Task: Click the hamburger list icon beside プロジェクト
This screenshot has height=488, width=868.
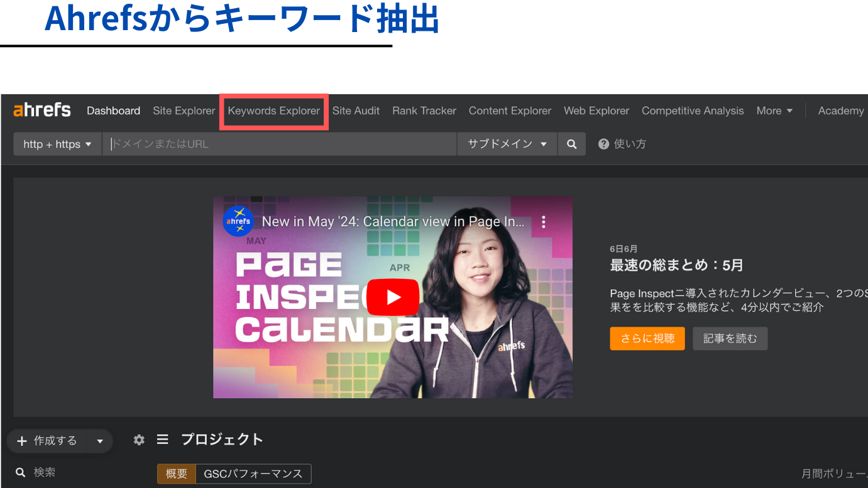Action: [x=163, y=440]
